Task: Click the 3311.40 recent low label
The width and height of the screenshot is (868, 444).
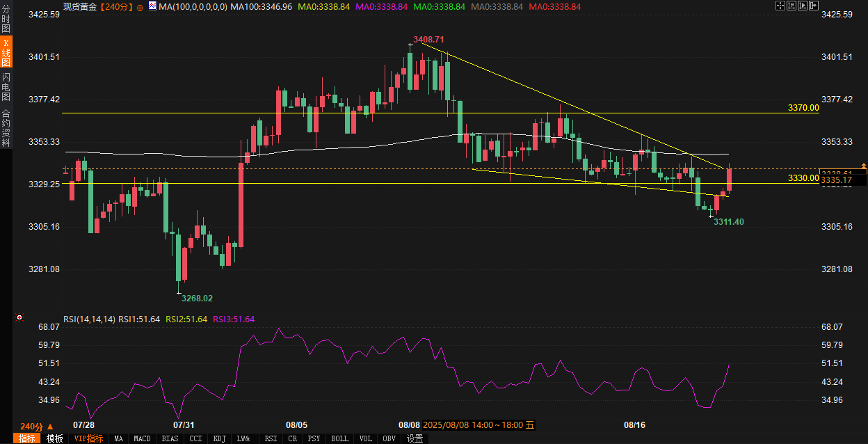Action: (x=729, y=222)
